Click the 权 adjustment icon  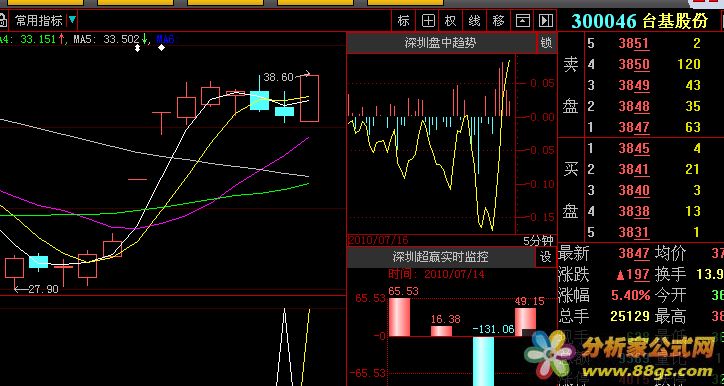(451, 21)
